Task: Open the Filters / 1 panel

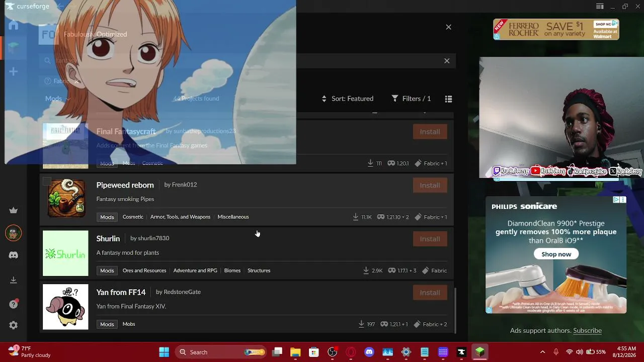Action: point(411,99)
